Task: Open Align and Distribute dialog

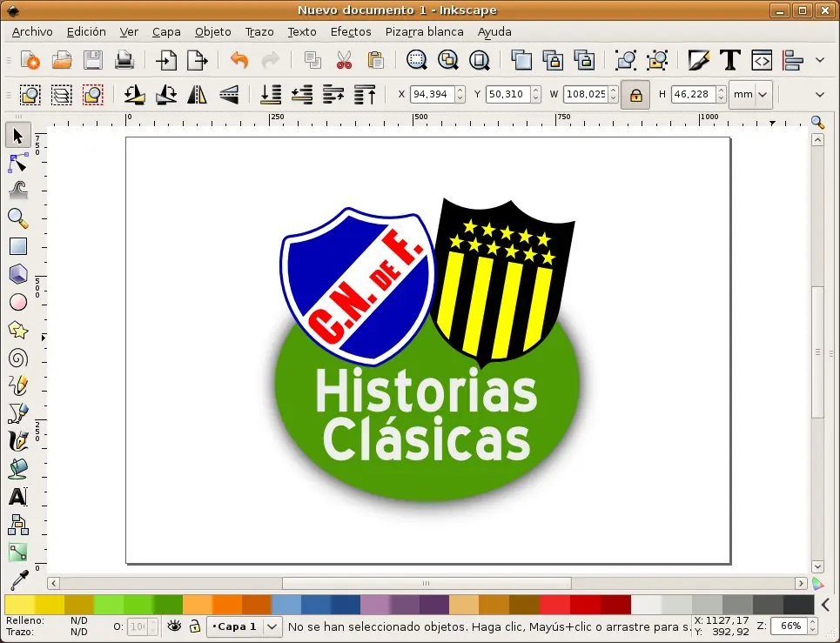Action: click(793, 60)
